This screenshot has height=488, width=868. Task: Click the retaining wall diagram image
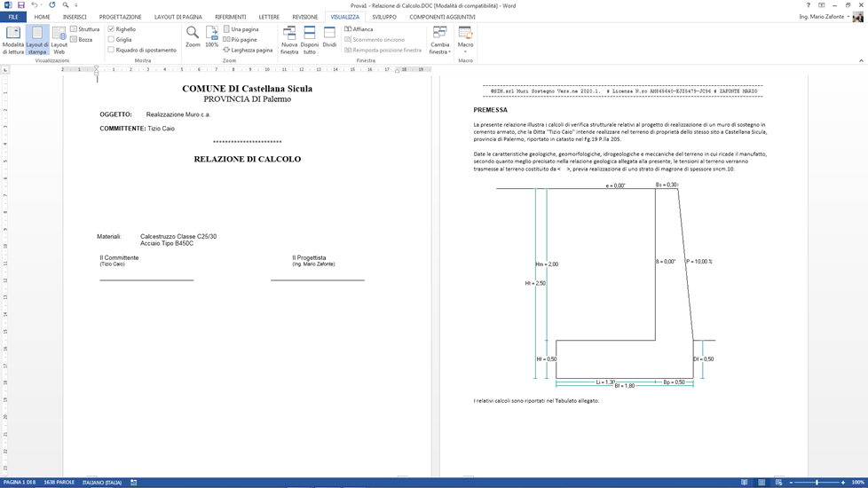coord(605,285)
